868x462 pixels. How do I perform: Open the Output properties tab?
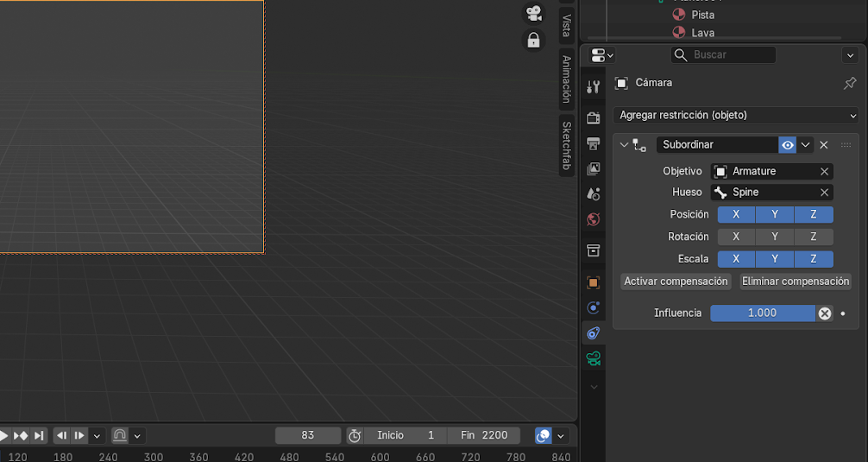click(x=593, y=143)
